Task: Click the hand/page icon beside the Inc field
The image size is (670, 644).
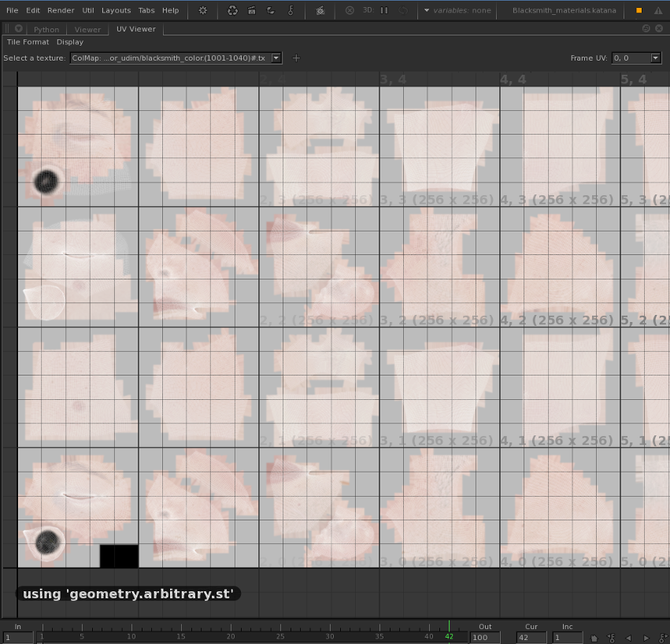Action: point(593,638)
